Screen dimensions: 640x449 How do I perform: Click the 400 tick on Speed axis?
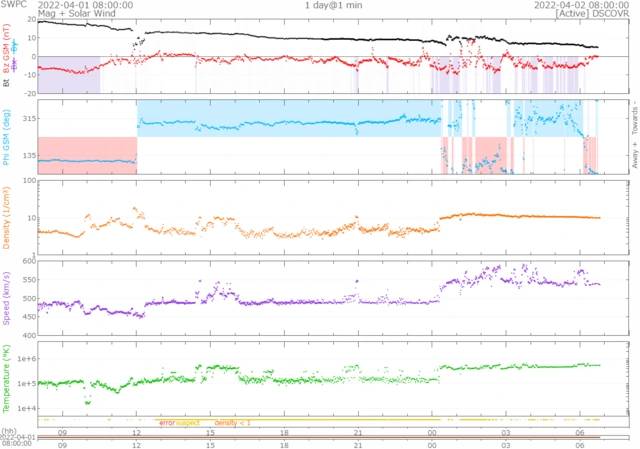click(x=29, y=335)
